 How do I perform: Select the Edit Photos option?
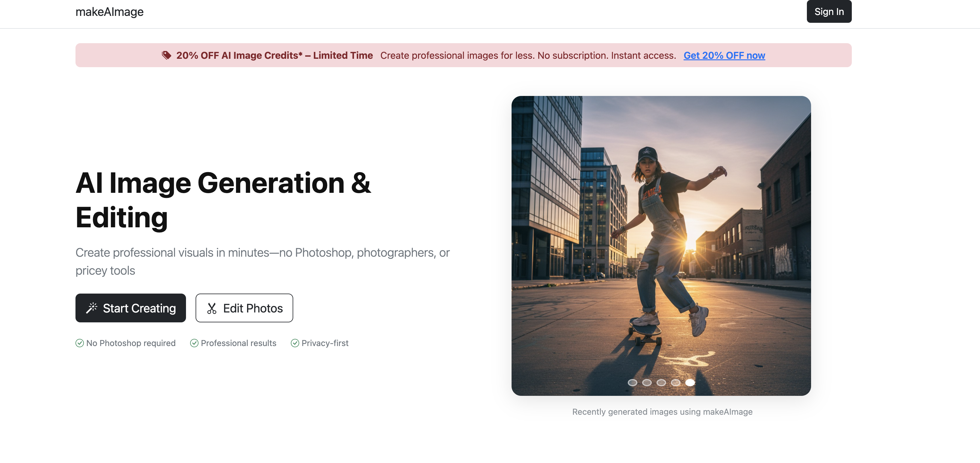click(x=244, y=308)
